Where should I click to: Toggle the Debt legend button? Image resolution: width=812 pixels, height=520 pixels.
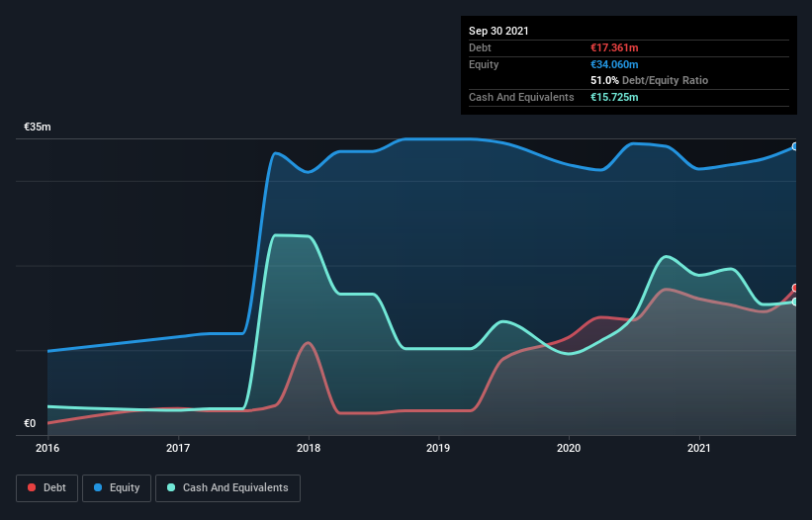tap(46, 488)
